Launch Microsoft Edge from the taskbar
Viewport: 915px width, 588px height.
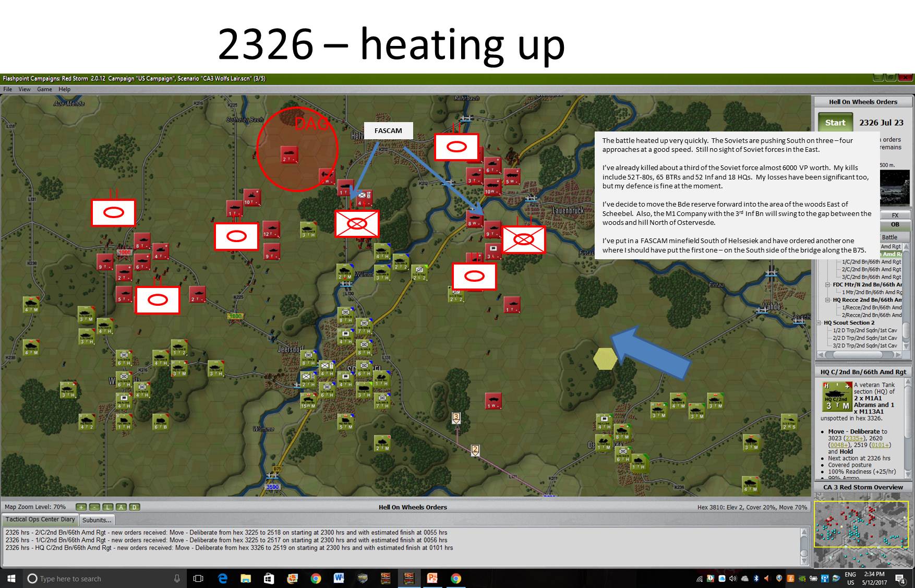coord(223,578)
